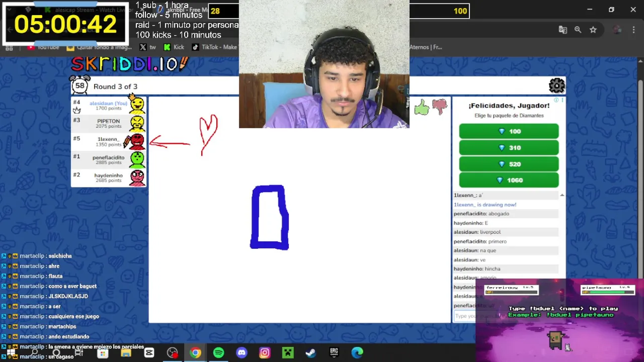Viewport: 644px width, 362px height.
Task: Choose the 520 diamonds package
Action: point(509,164)
